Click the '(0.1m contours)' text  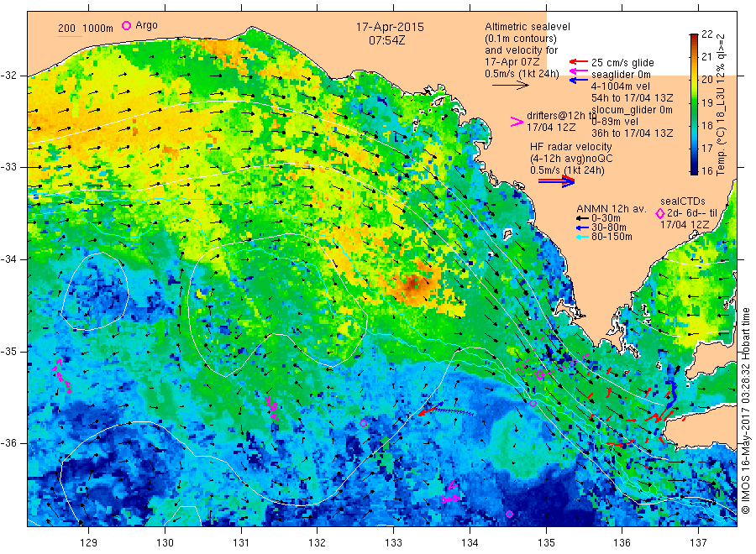click(x=521, y=39)
